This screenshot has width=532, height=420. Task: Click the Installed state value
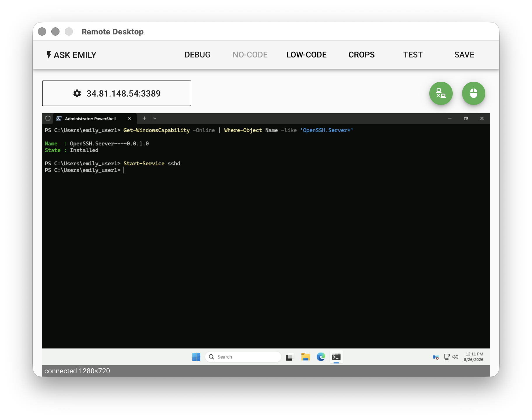point(84,150)
